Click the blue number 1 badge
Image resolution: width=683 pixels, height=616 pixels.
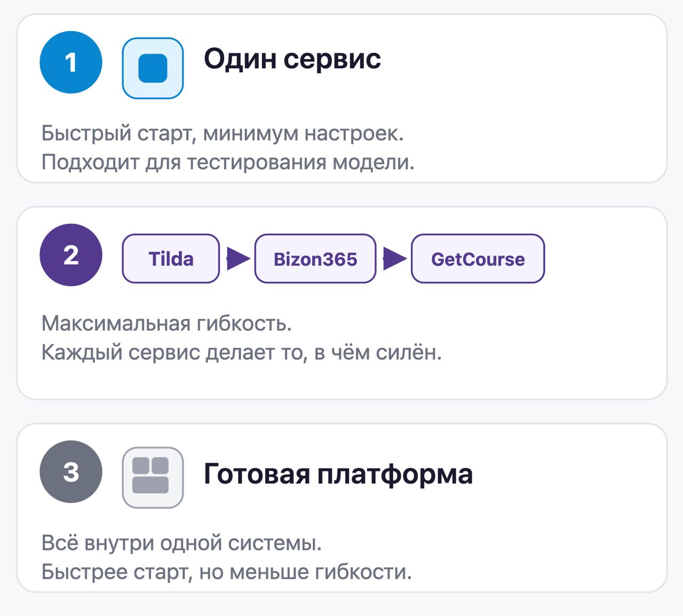point(71,62)
